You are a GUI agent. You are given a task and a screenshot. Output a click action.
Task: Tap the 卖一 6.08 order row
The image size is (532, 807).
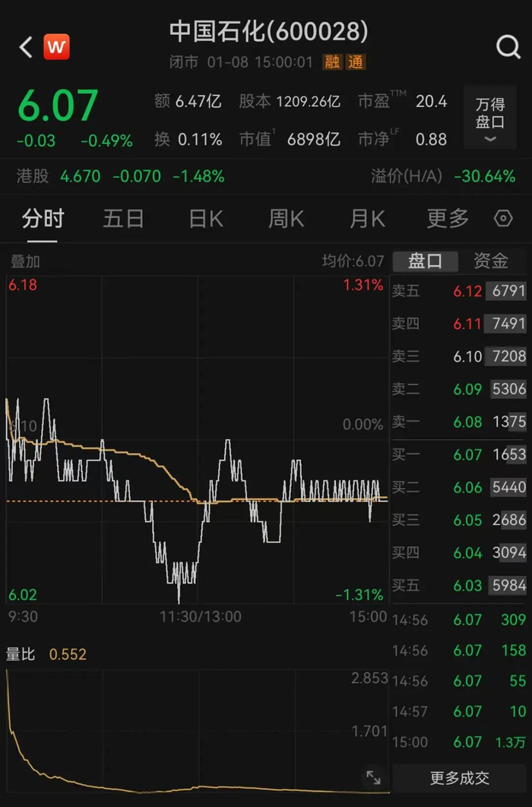[459, 422]
